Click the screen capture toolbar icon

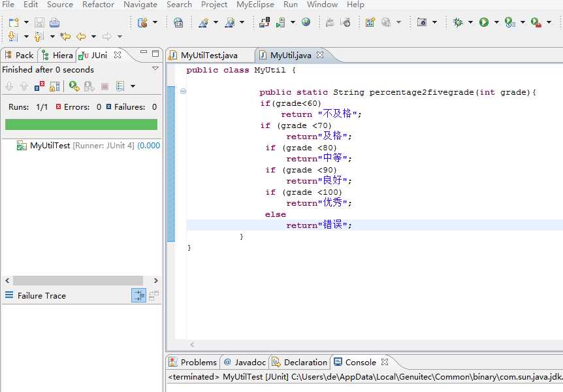(422, 22)
